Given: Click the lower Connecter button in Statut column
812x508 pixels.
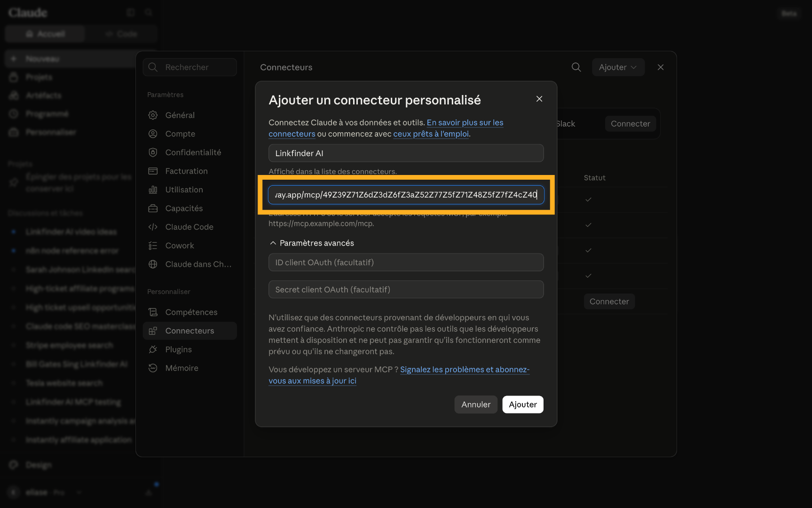Looking at the screenshot, I should pyautogui.click(x=609, y=302).
